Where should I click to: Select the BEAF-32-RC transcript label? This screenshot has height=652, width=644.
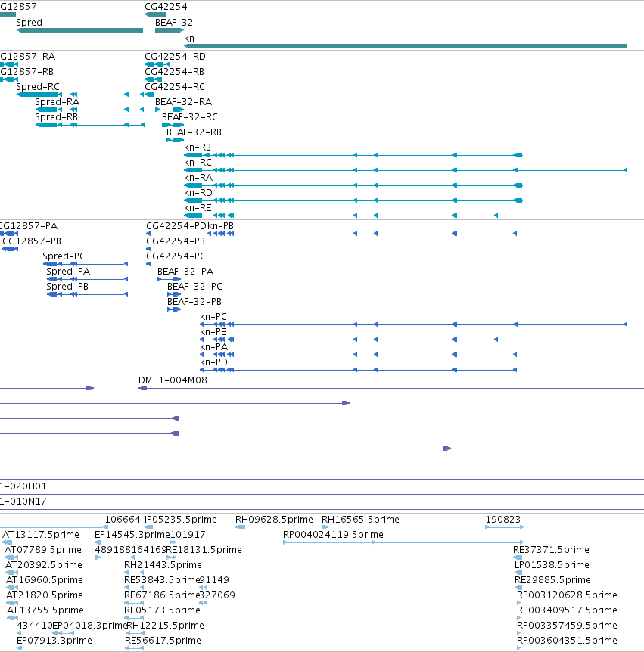(190, 117)
